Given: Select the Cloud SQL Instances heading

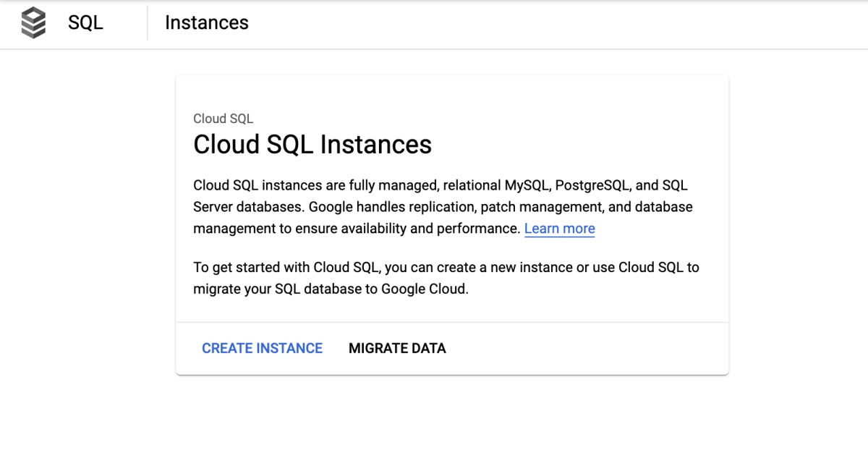Looking at the screenshot, I should [312, 145].
